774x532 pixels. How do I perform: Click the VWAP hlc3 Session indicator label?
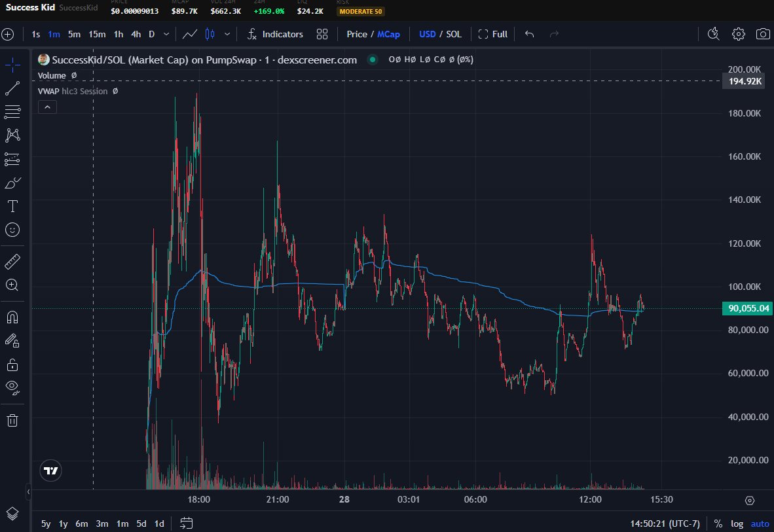[73, 92]
